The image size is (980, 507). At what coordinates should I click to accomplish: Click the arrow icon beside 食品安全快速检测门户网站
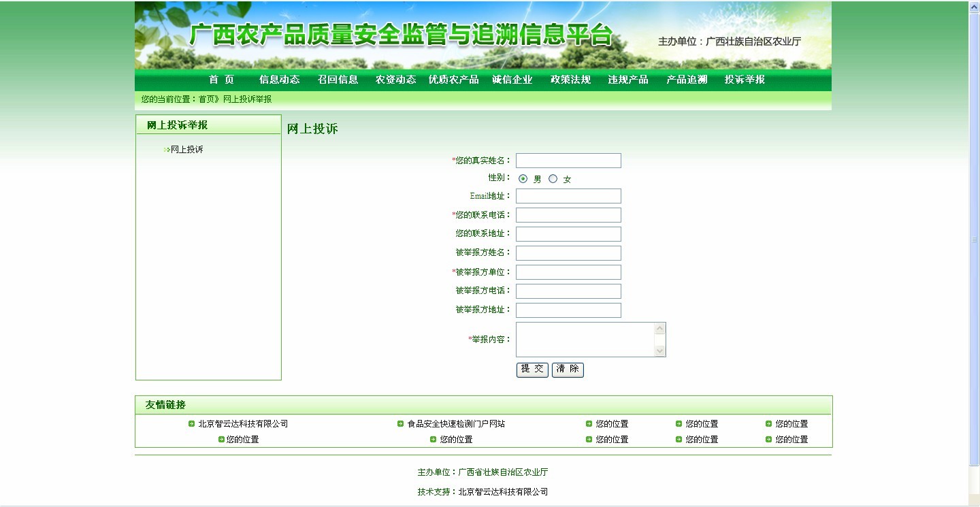coord(401,424)
